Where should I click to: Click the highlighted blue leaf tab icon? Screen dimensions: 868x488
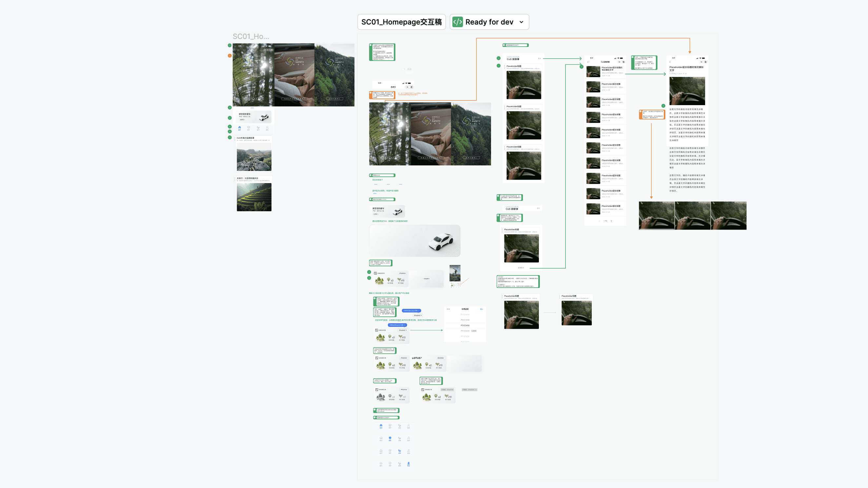tap(399, 451)
